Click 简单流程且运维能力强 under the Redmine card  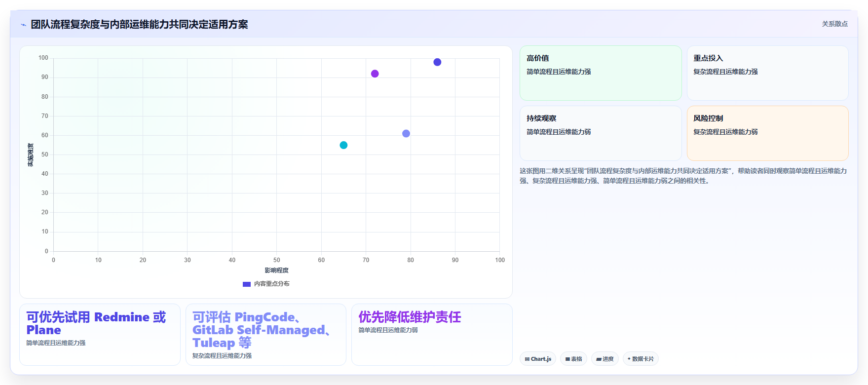pyautogui.click(x=56, y=343)
